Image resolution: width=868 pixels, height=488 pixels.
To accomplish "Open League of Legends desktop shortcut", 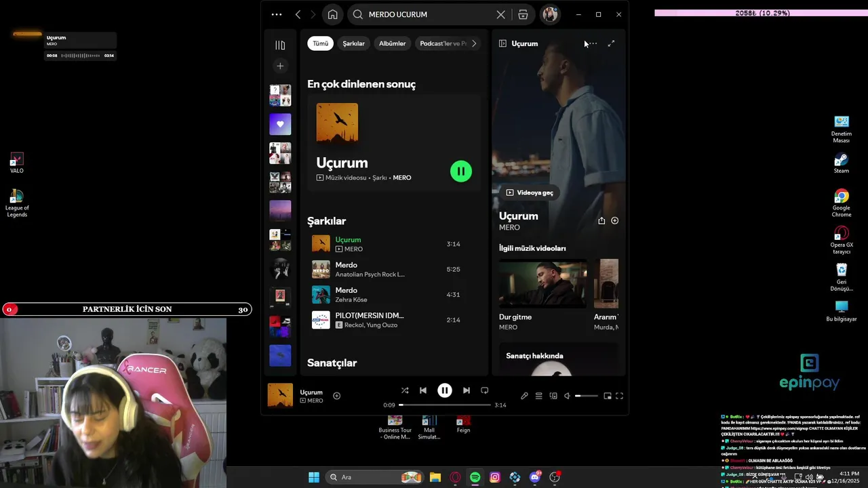I will point(17,203).
